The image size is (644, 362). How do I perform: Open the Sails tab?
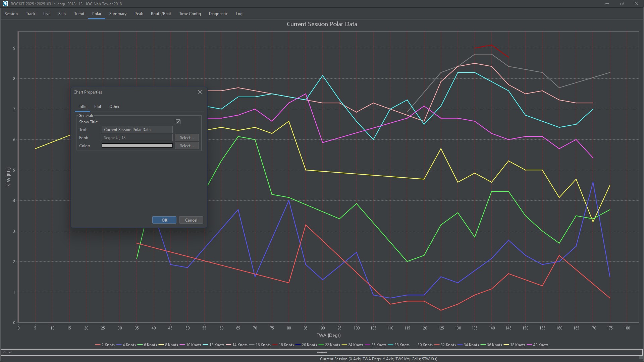62,14
